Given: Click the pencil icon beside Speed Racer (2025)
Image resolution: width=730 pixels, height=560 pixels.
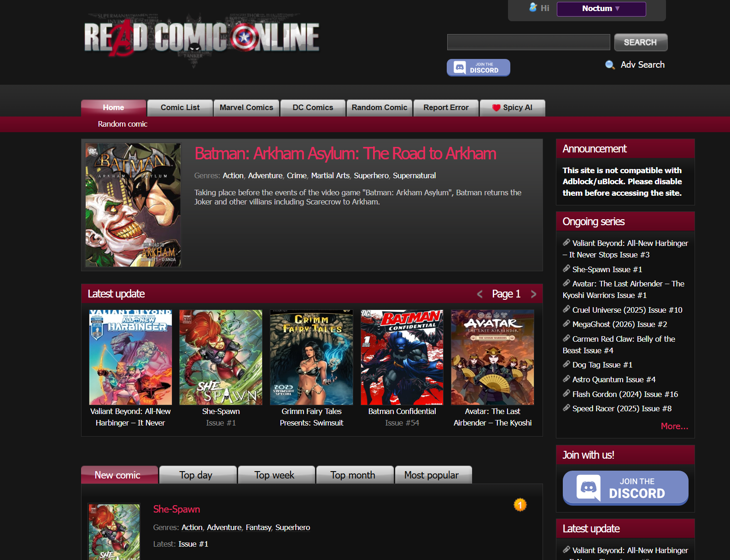Looking at the screenshot, I should click(x=566, y=408).
